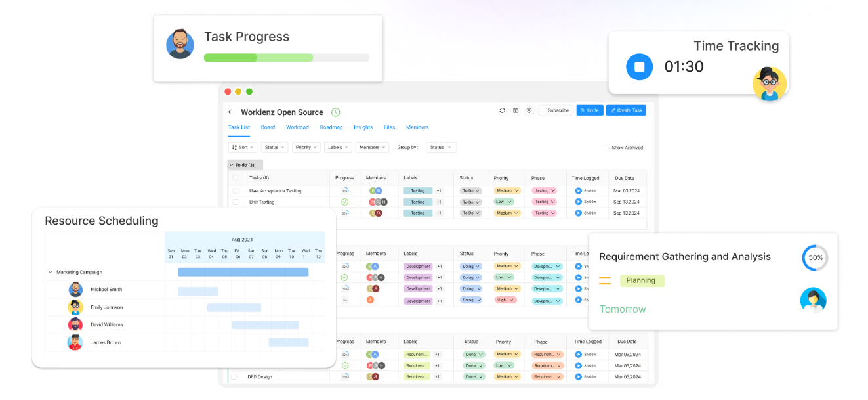Click the +1 label count in User Acceptance Testing row
868x400 pixels.
coord(439,191)
